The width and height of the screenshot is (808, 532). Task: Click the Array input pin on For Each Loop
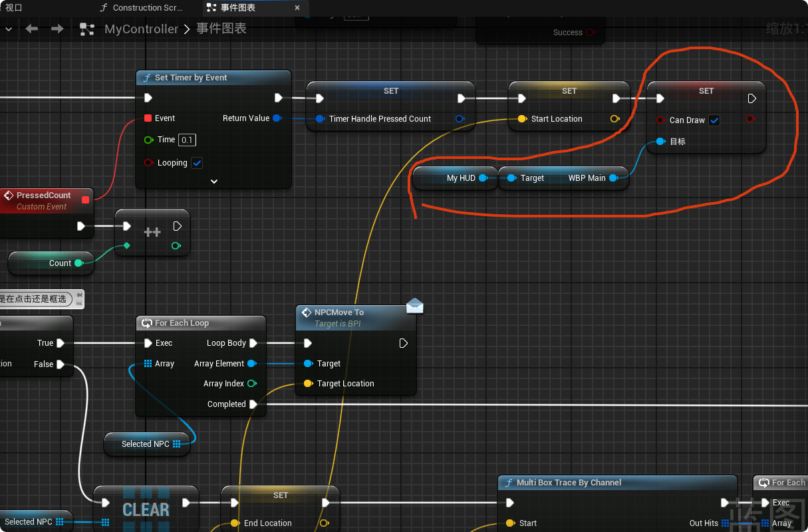point(148,364)
